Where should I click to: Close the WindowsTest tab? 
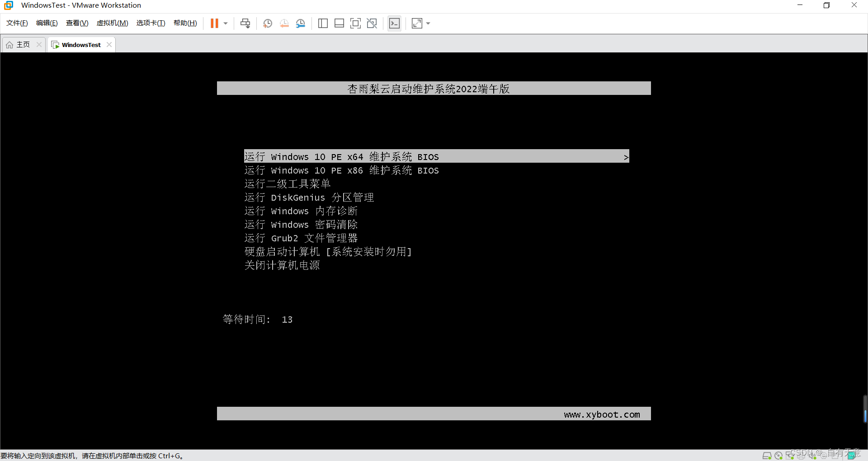(109, 44)
